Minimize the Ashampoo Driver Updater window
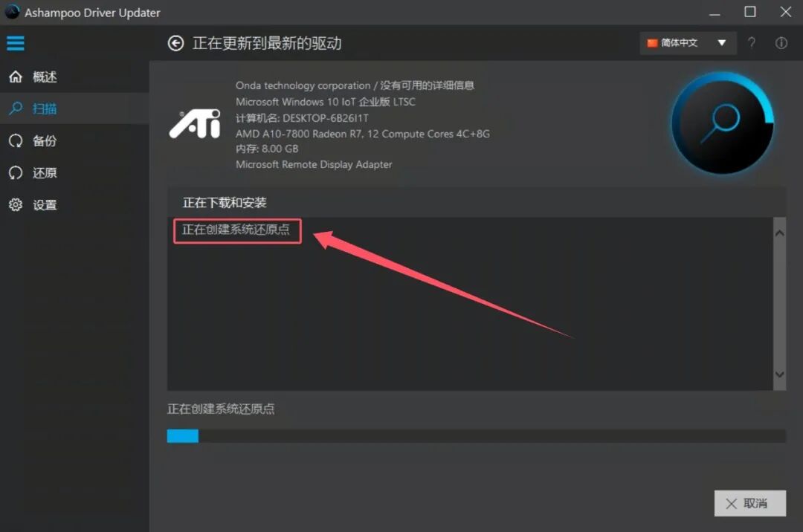803x532 pixels. (715, 13)
